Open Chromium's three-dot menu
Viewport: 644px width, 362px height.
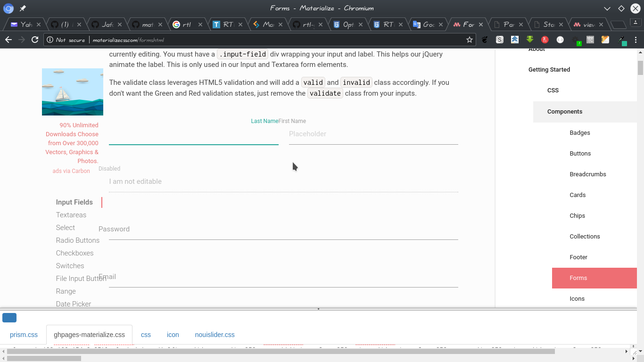click(636, 40)
